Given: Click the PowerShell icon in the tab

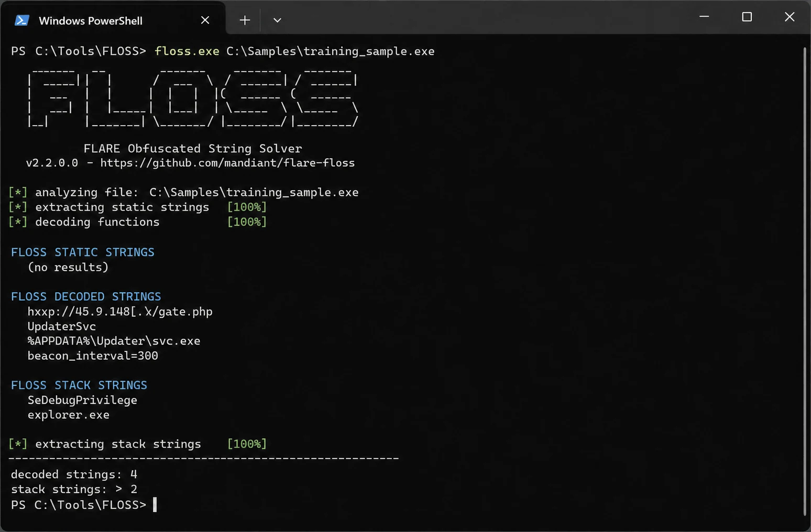Looking at the screenshot, I should point(21,20).
